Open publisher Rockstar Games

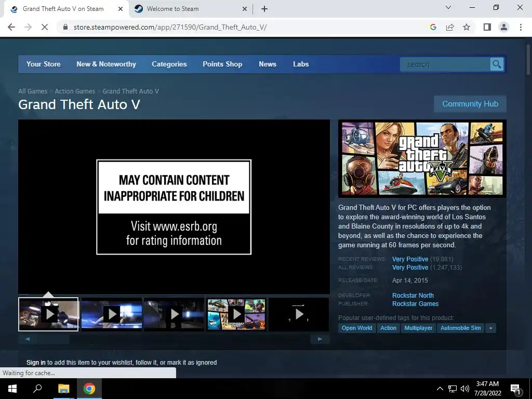(415, 304)
